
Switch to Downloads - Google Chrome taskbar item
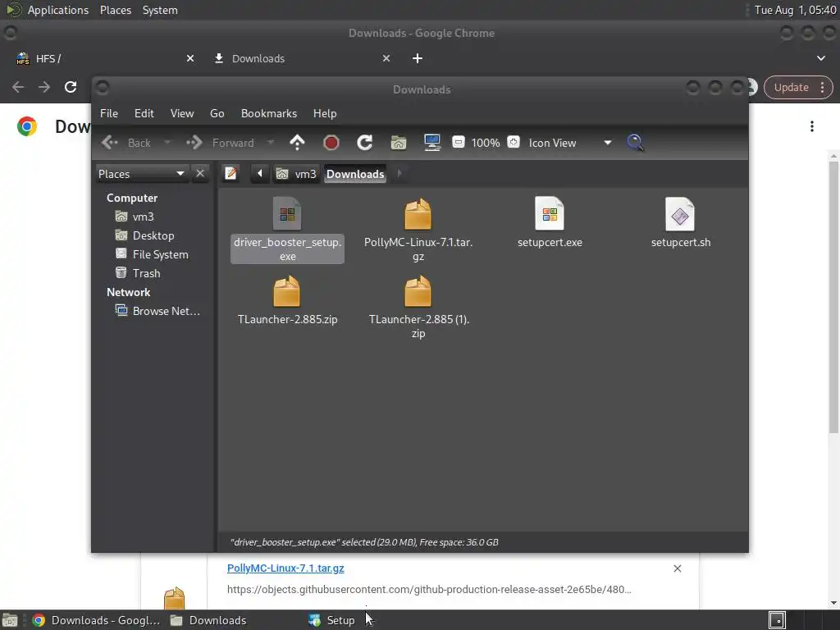click(x=96, y=620)
